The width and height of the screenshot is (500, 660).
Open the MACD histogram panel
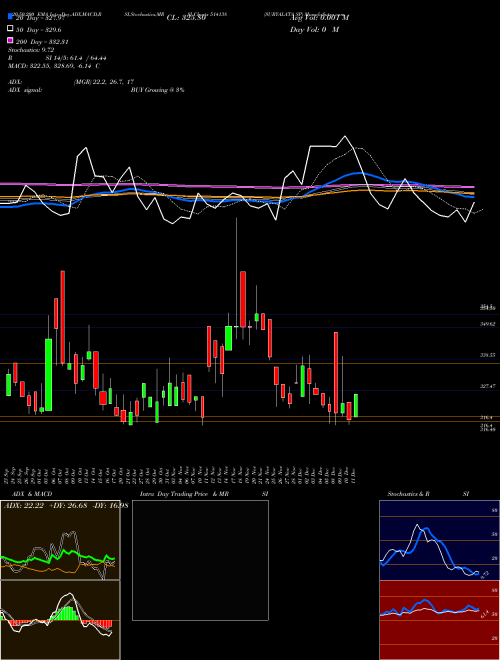pyautogui.click(x=60, y=620)
